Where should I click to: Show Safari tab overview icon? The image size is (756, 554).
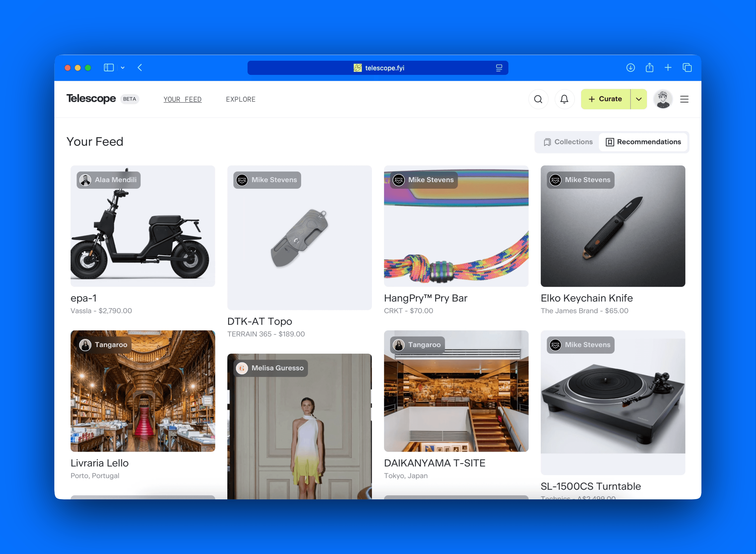[687, 68]
